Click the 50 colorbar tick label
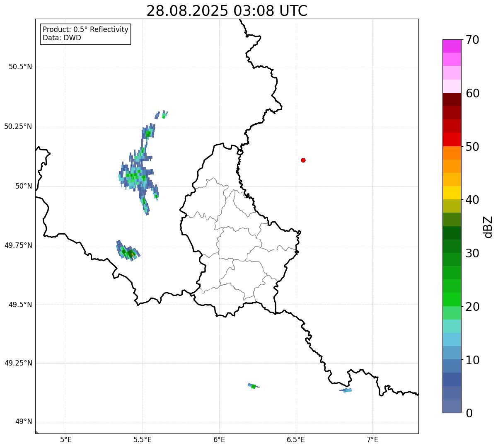 (473, 147)
